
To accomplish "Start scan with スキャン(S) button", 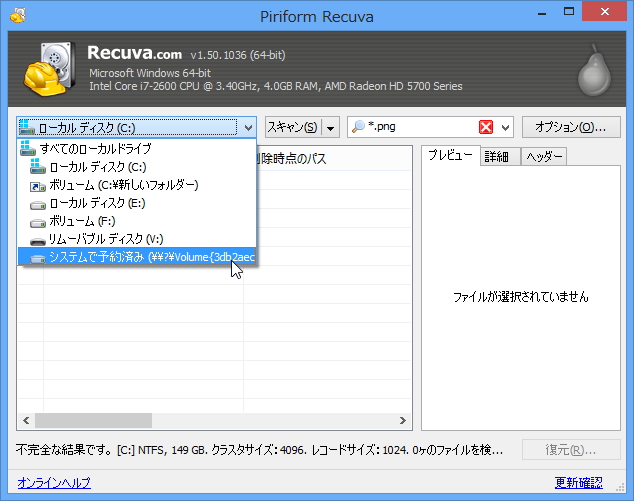I will [293, 127].
